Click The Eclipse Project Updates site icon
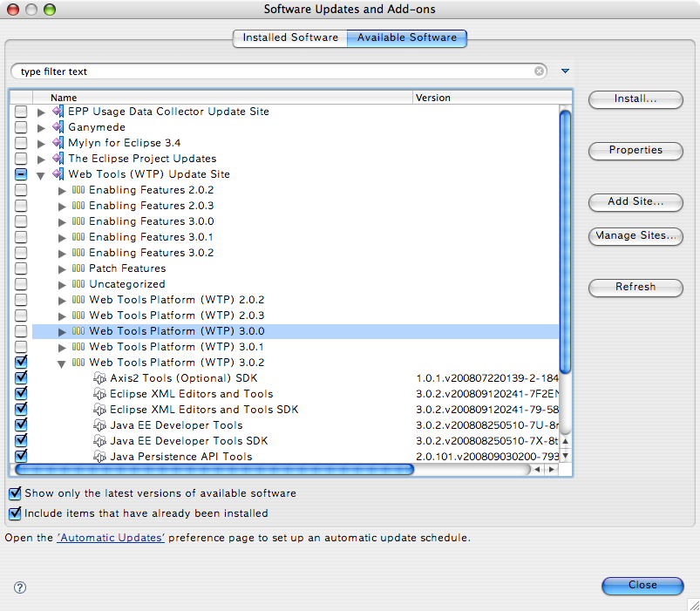This screenshot has width=700, height=611. click(58, 159)
